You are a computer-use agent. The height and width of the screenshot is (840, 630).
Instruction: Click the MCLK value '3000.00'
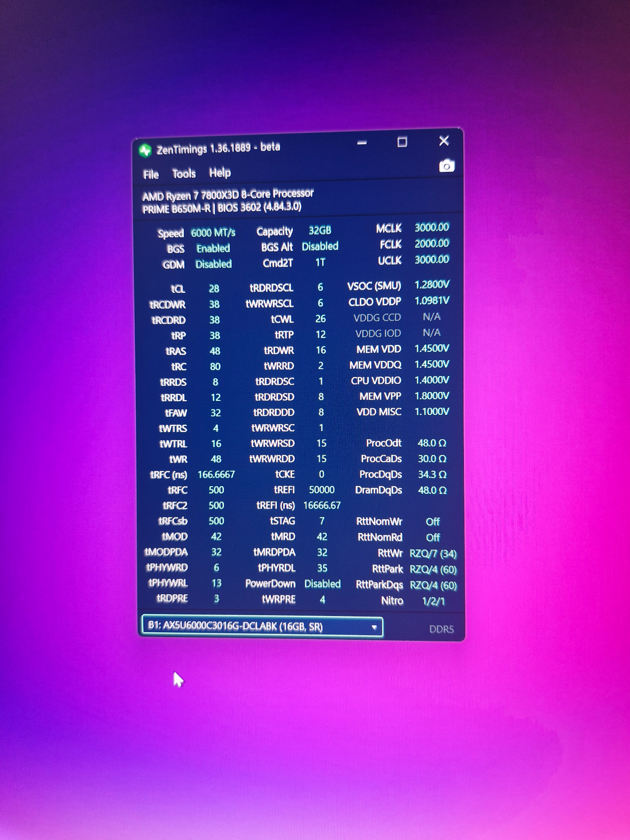pos(432,227)
